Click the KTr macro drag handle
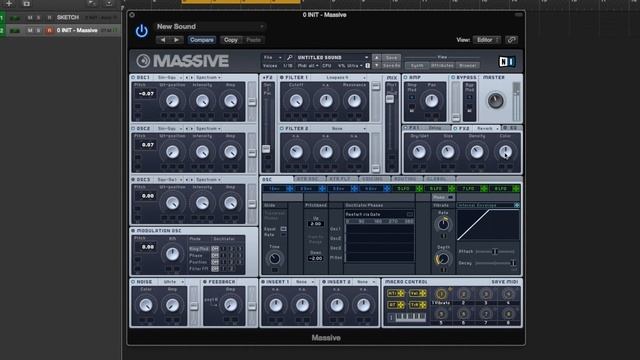Viewport: 640px width, 360px height. pyautogui.click(x=401, y=293)
